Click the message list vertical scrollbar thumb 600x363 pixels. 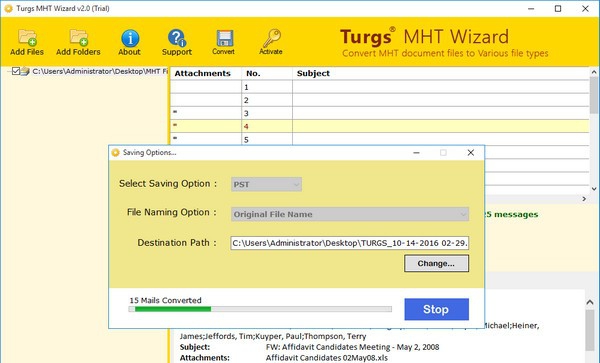594,94
